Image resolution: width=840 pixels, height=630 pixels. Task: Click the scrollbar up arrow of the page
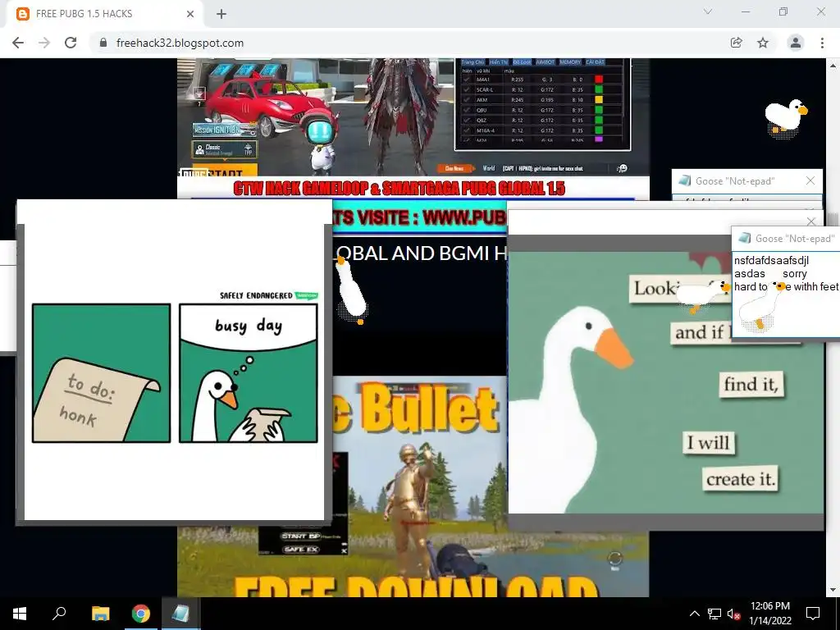(833, 66)
